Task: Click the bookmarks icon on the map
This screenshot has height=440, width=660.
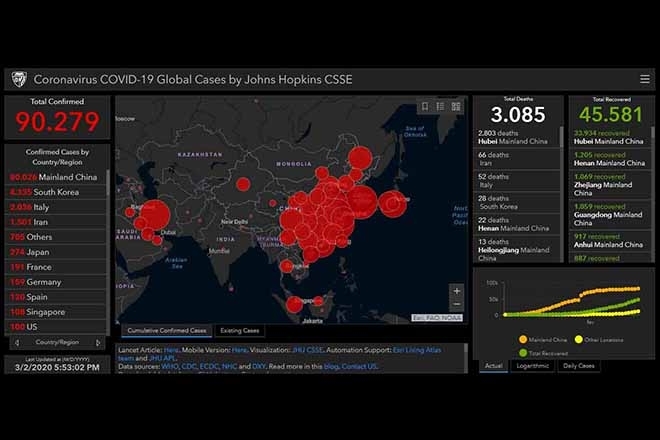Action: tap(424, 106)
